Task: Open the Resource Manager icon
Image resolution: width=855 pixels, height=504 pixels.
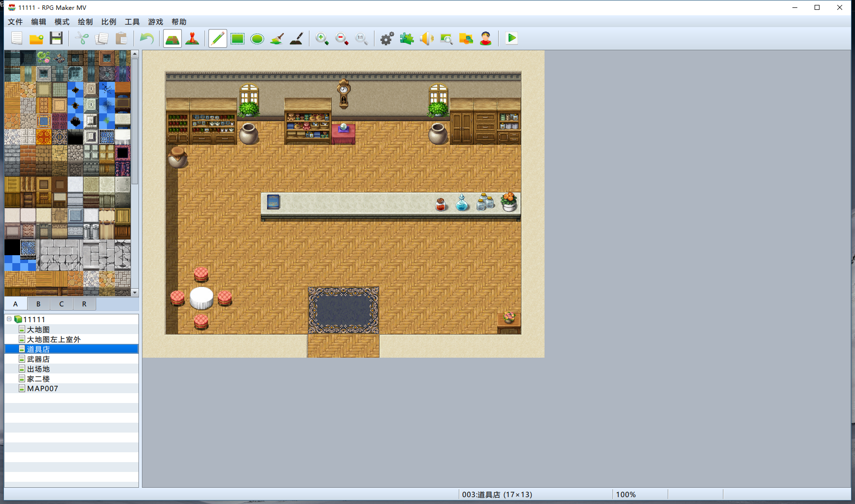Action: (466, 38)
